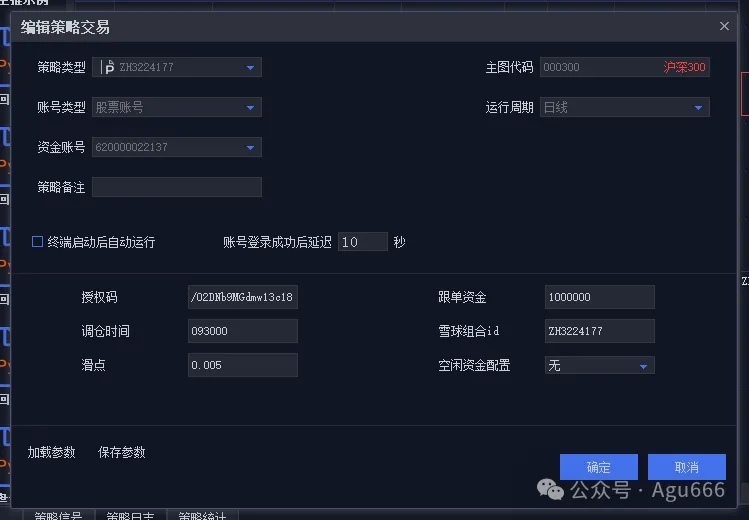Switch to the 策略信号 tab

tap(58, 515)
